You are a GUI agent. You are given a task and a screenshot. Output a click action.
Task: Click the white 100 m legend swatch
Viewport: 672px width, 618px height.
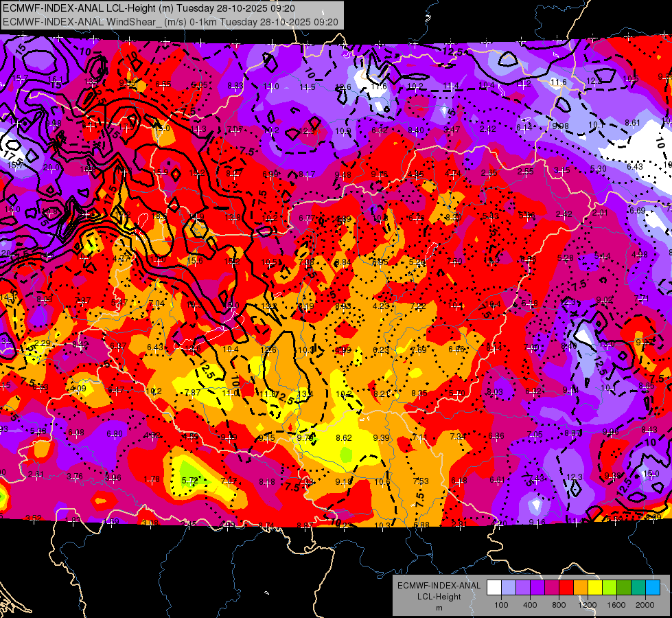coord(494,588)
